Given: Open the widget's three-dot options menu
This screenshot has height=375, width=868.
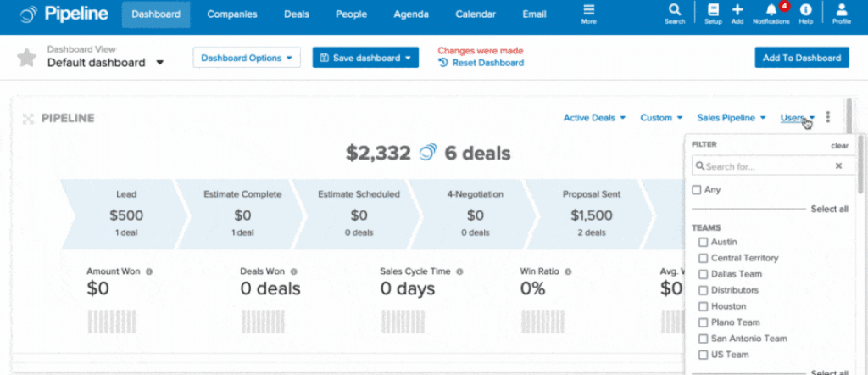Looking at the screenshot, I should point(828,118).
